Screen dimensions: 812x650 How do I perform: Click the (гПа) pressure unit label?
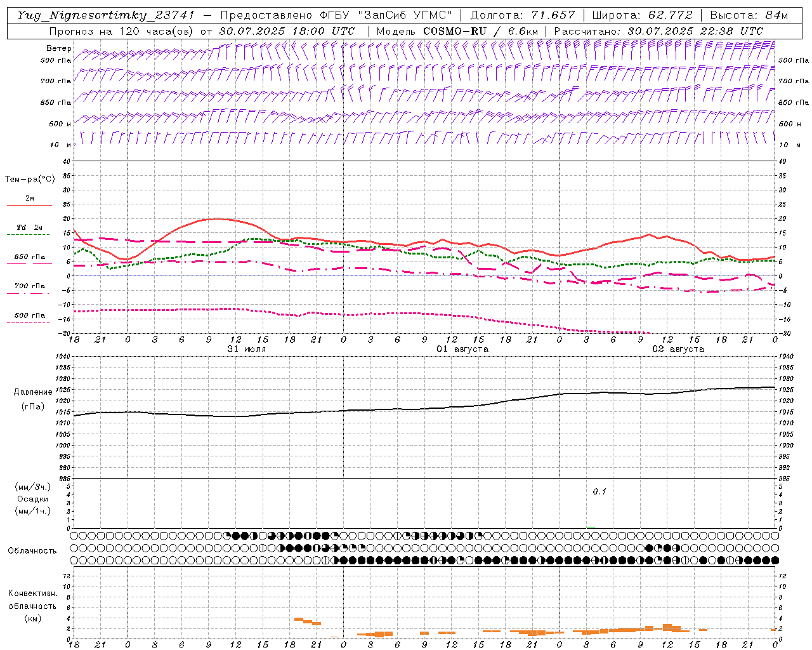pos(32,406)
